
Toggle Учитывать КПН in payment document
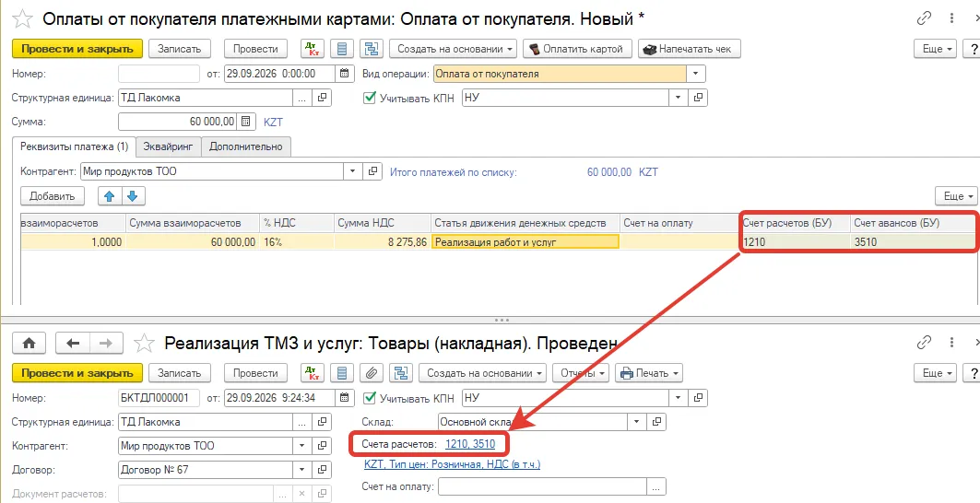tap(370, 98)
